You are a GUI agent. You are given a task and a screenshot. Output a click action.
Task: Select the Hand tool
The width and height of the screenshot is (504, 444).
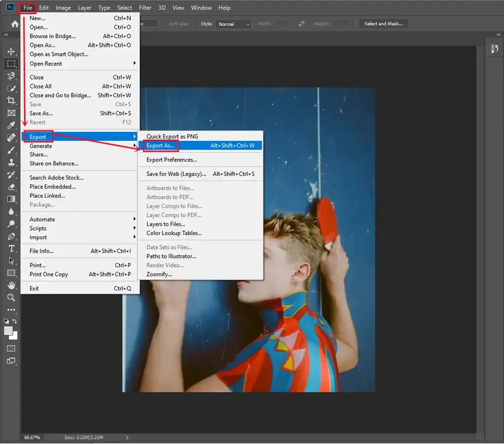(11, 285)
